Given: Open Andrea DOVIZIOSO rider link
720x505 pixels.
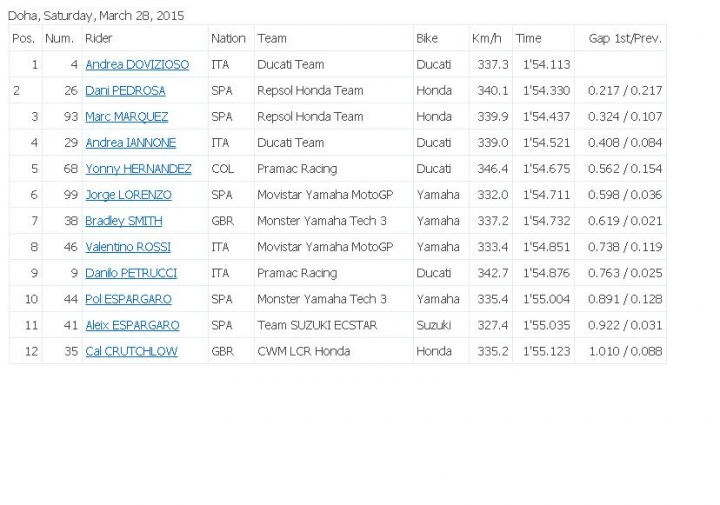Looking at the screenshot, I should pos(136,65).
